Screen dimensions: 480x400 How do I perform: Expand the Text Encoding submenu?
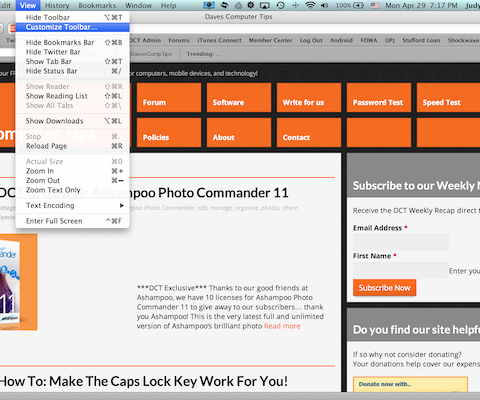(x=72, y=205)
